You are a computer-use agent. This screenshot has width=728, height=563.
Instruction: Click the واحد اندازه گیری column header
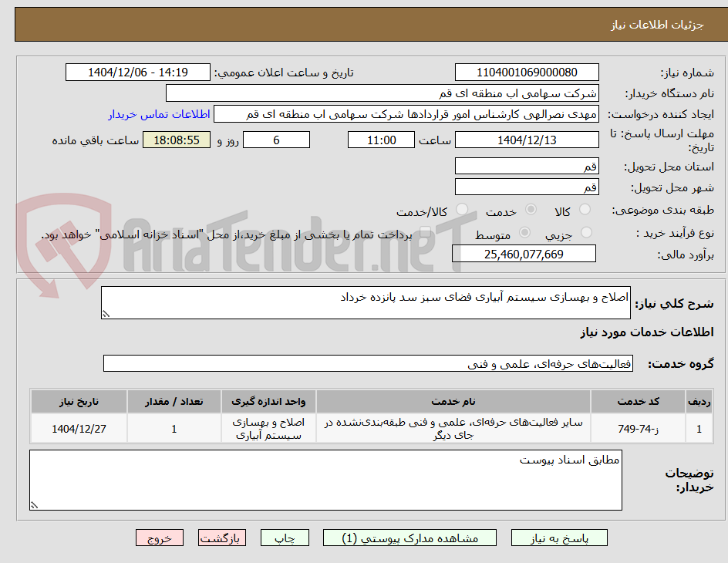coord(268,402)
